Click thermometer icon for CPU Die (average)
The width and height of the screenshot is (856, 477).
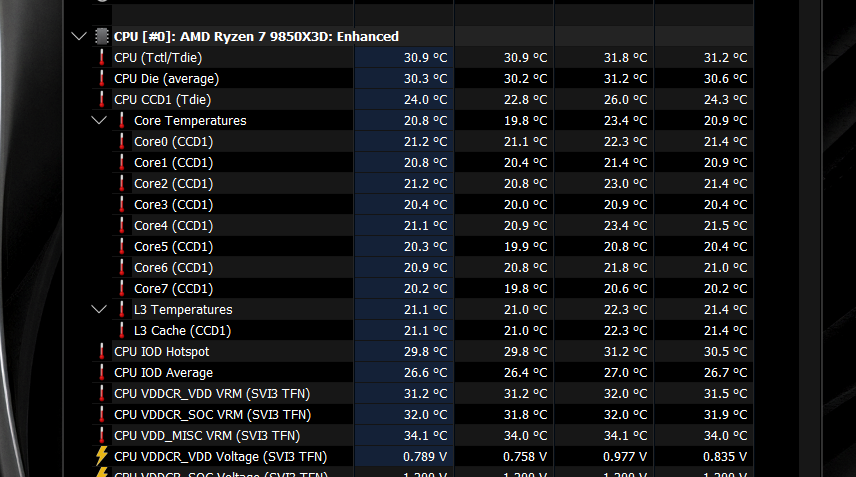coord(102,79)
